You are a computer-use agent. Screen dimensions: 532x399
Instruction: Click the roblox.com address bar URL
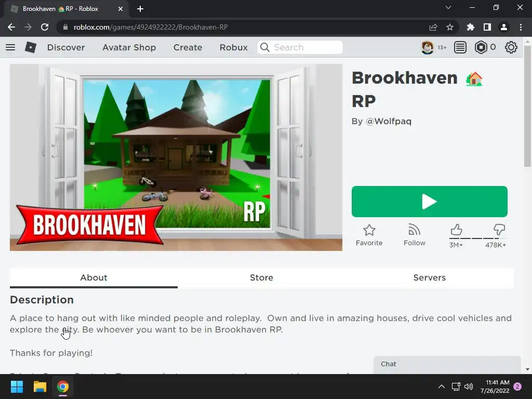pos(151,27)
